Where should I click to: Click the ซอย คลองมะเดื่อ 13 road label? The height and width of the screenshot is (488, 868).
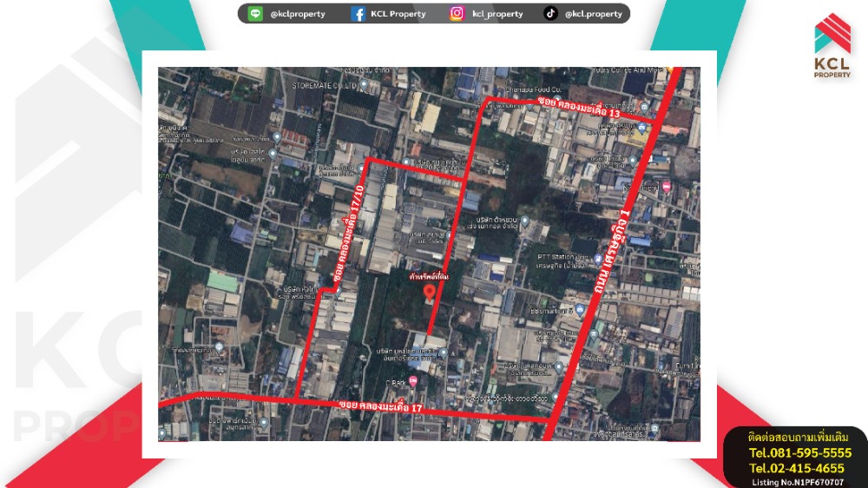click(579, 108)
